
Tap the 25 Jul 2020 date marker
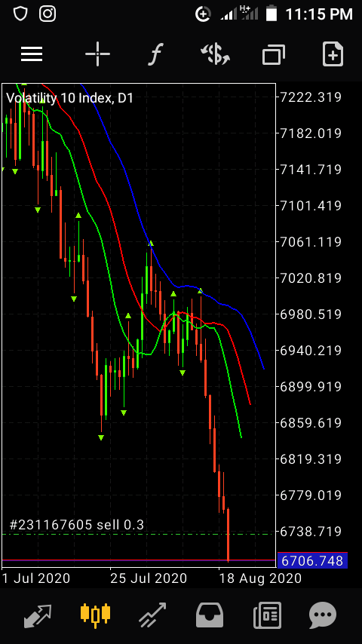tap(149, 578)
